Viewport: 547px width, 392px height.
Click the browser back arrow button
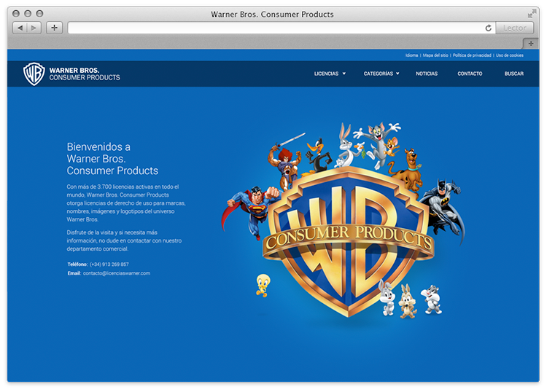pyautogui.click(x=20, y=28)
